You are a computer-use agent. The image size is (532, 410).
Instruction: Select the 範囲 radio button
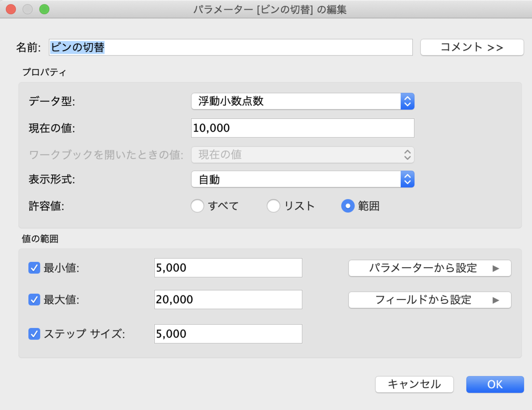tap(348, 206)
